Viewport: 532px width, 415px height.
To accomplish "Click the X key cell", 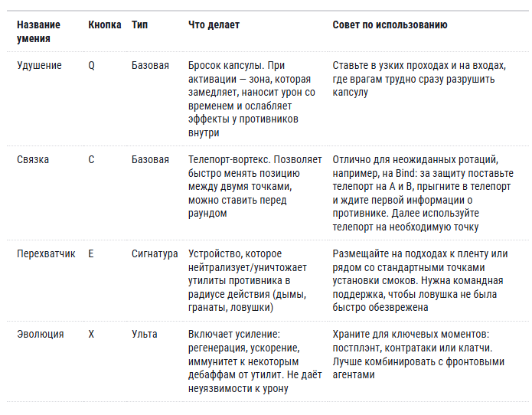I will point(92,335).
